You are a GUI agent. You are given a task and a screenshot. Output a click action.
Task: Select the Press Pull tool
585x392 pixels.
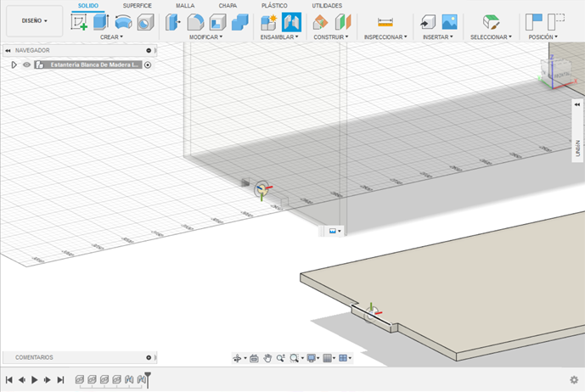tap(173, 22)
